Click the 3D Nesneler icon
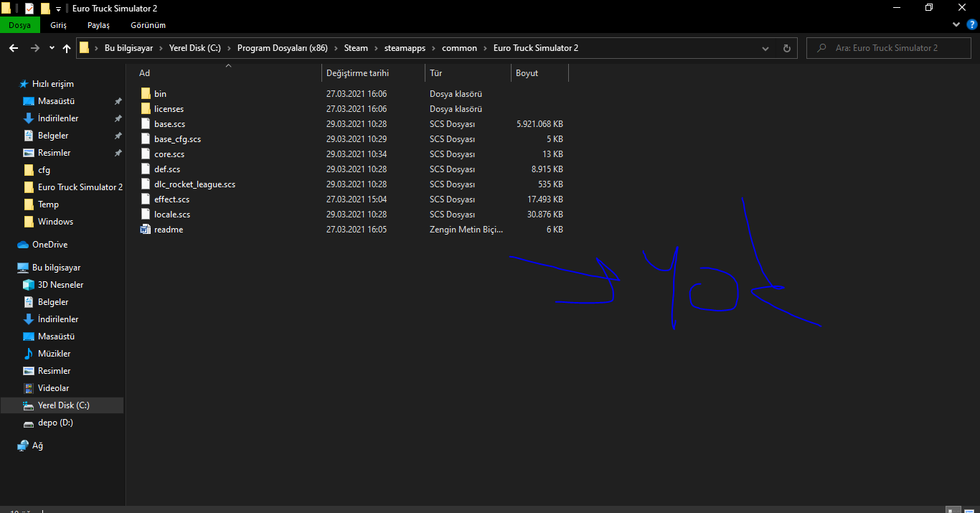 (29, 285)
